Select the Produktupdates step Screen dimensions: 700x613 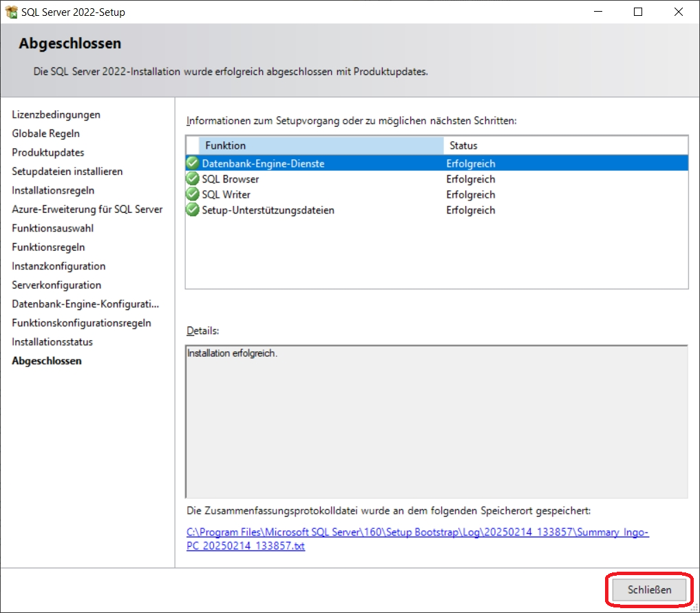pyautogui.click(x=47, y=152)
